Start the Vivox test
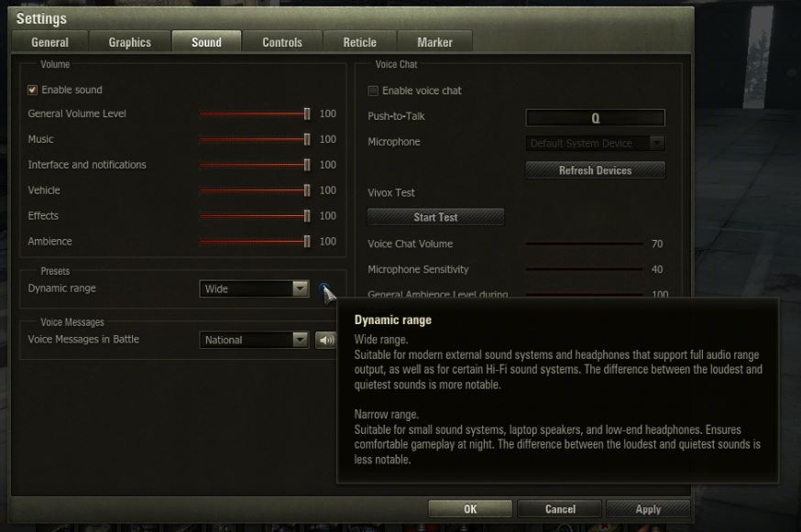801x532 pixels. coord(435,217)
